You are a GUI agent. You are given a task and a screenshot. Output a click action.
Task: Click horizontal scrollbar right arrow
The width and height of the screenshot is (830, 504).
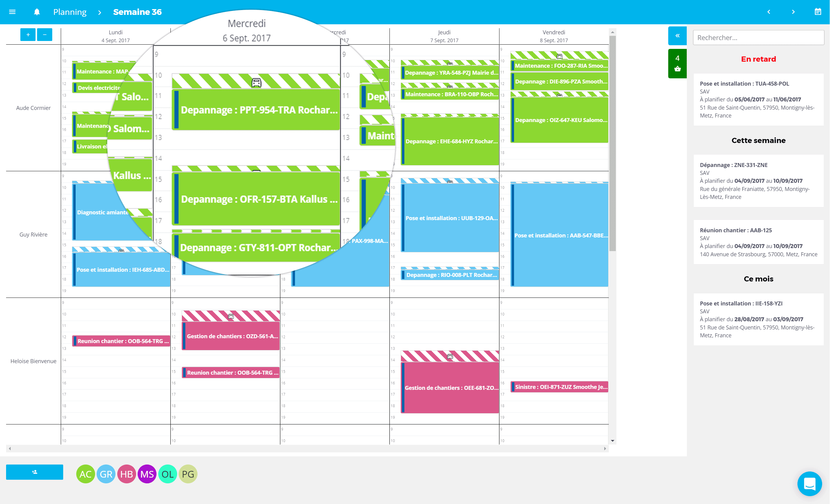[605, 448]
